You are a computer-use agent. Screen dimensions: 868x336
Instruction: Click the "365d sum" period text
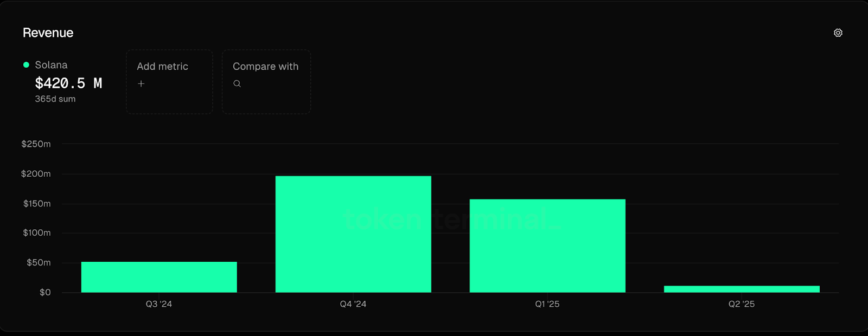point(55,99)
